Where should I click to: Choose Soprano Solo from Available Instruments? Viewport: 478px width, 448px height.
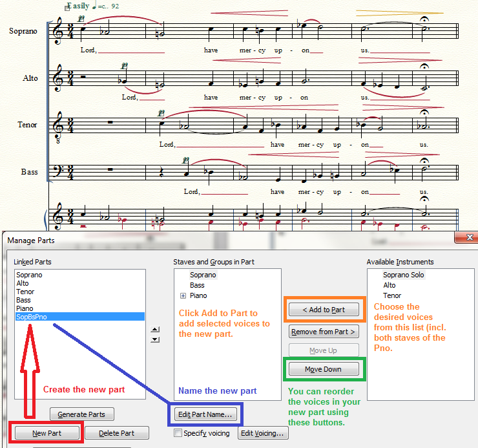pyautogui.click(x=404, y=275)
